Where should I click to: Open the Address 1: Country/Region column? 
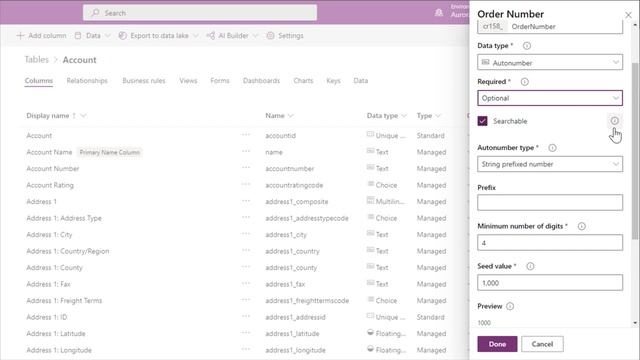pyautogui.click(x=68, y=251)
